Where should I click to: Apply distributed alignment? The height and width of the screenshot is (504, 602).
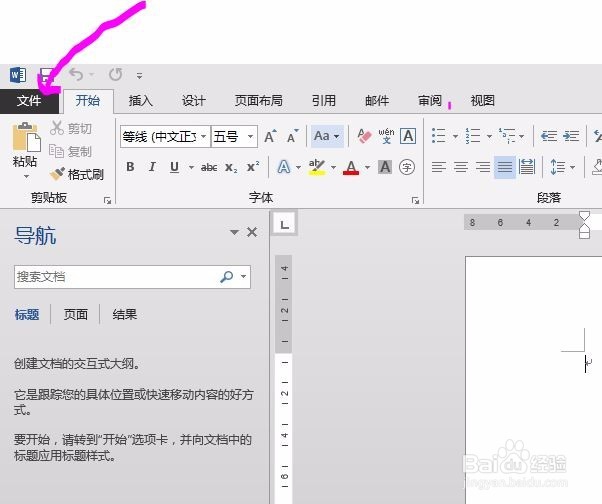(527, 167)
